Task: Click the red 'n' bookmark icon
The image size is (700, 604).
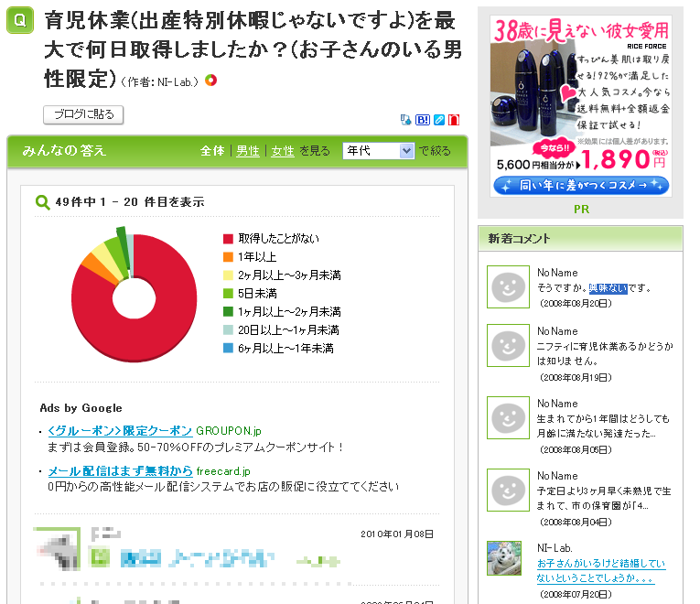Action: click(x=454, y=119)
